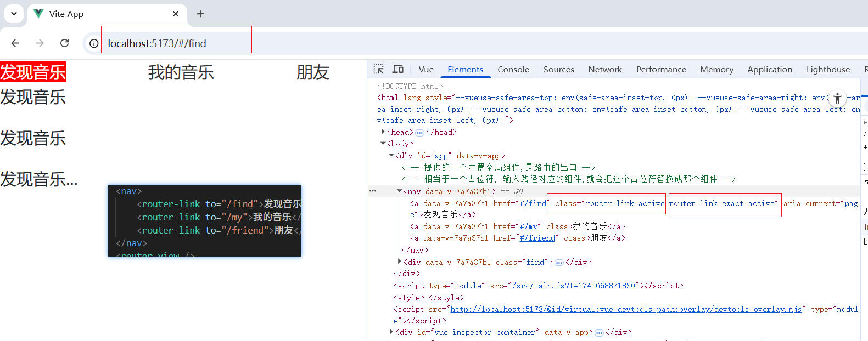Viewport: 868px width, 341px height.
Task: Click the 朋友 nav link
Action: point(313,72)
